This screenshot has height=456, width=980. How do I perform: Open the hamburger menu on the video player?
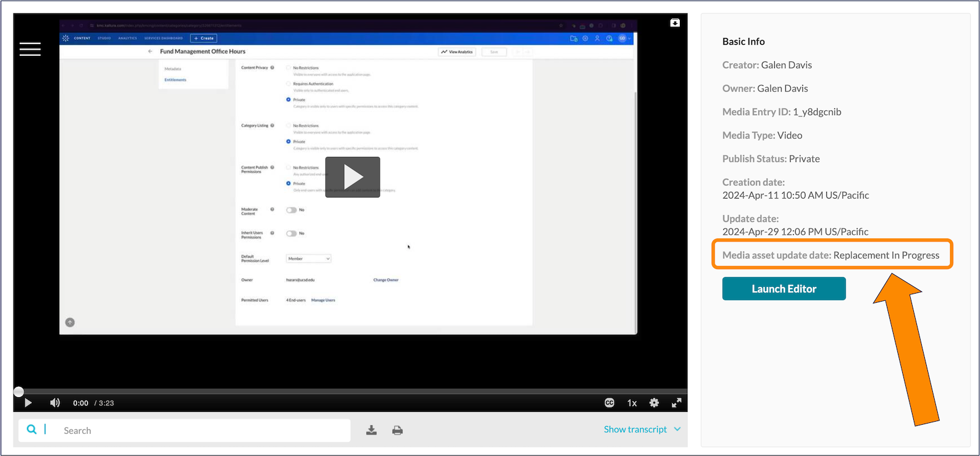click(x=30, y=49)
